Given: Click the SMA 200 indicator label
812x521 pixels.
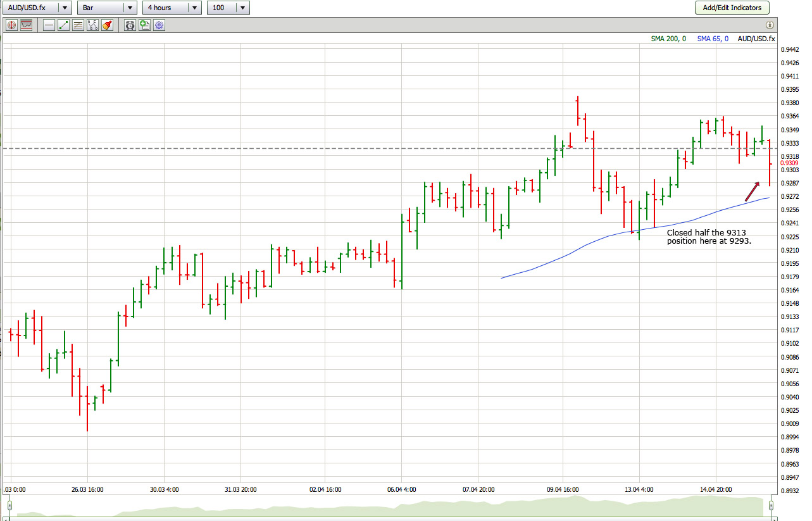Looking at the screenshot, I should (x=668, y=39).
